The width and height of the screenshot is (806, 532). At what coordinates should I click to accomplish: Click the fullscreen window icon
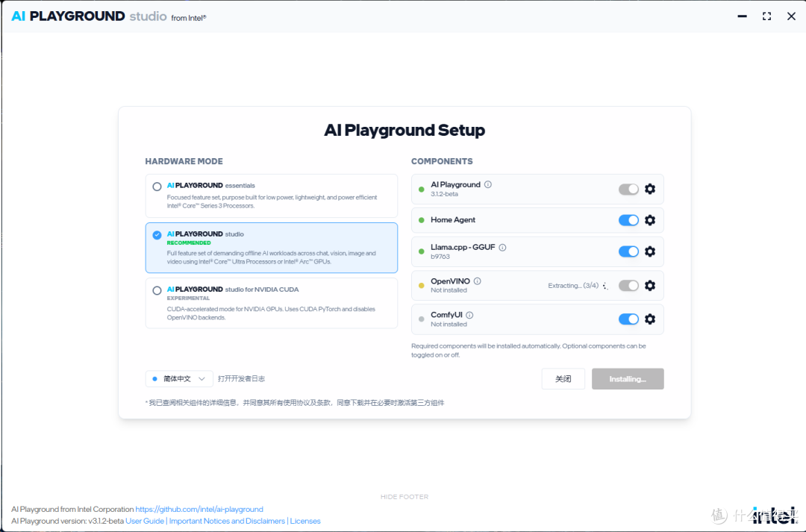pyautogui.click(x=766, y=16)
